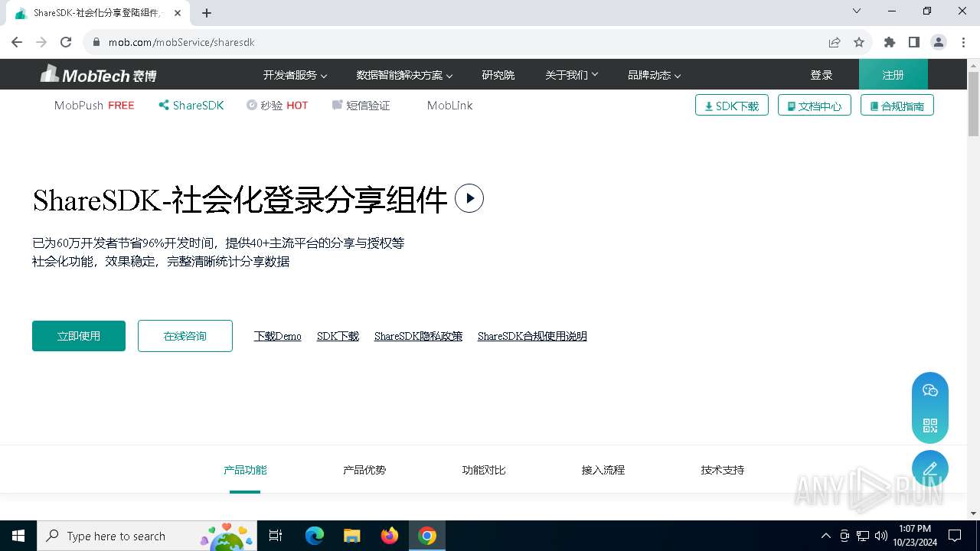
Task: Open File Explorer from the taskbar
Action: coord(352,536)
